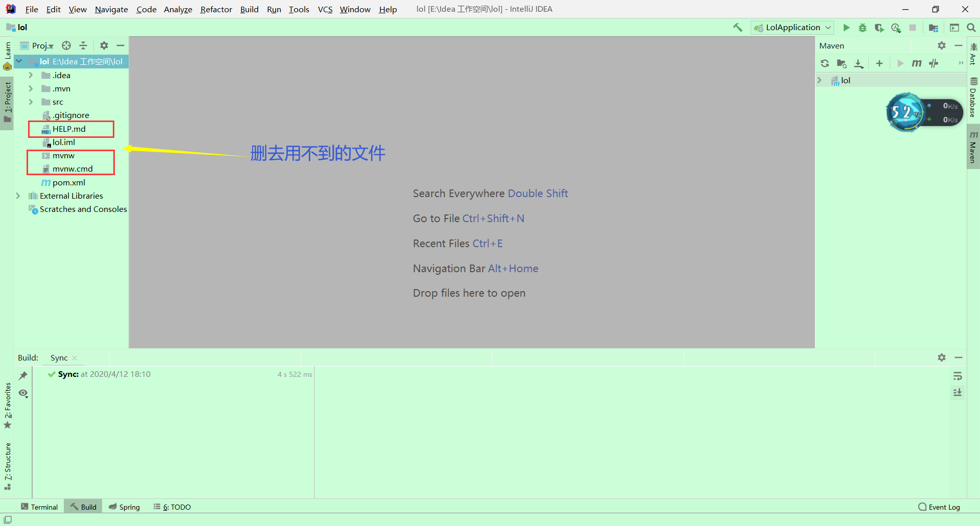Collapse all in Project panel
The image size is (980, 526).
click(83, 45)
